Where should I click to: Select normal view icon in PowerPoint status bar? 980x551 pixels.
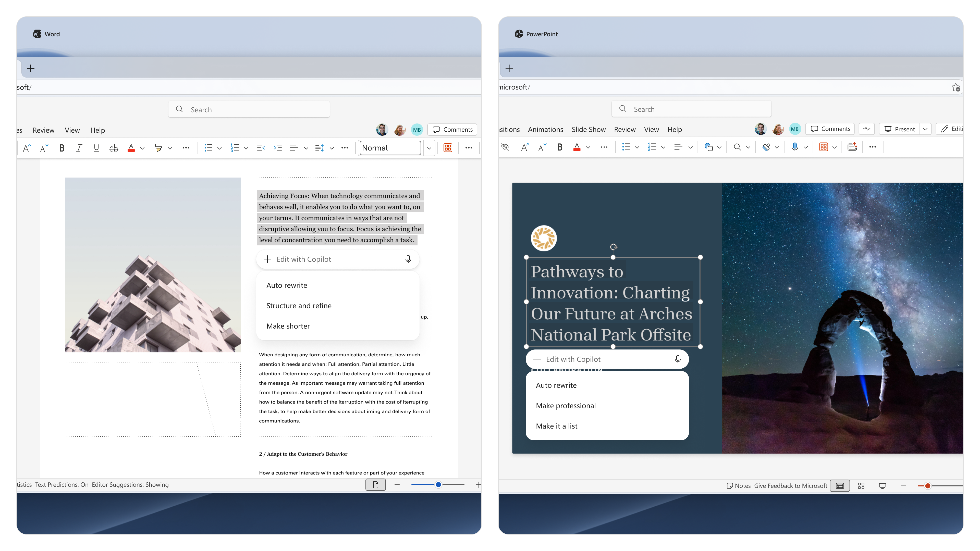pyautogui.click(x=840, y=486)
